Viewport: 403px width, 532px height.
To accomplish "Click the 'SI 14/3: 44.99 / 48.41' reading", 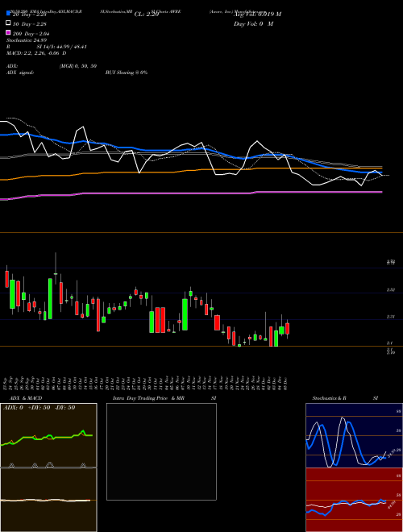I will pyautogui.click(x=61, y=47).
